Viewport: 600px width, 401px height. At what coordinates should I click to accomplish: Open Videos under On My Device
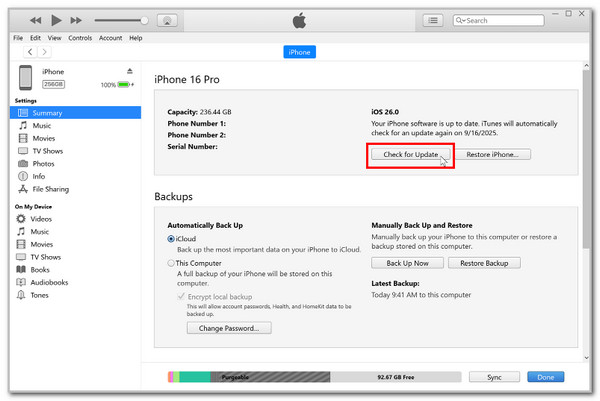(x=34, y=219)
